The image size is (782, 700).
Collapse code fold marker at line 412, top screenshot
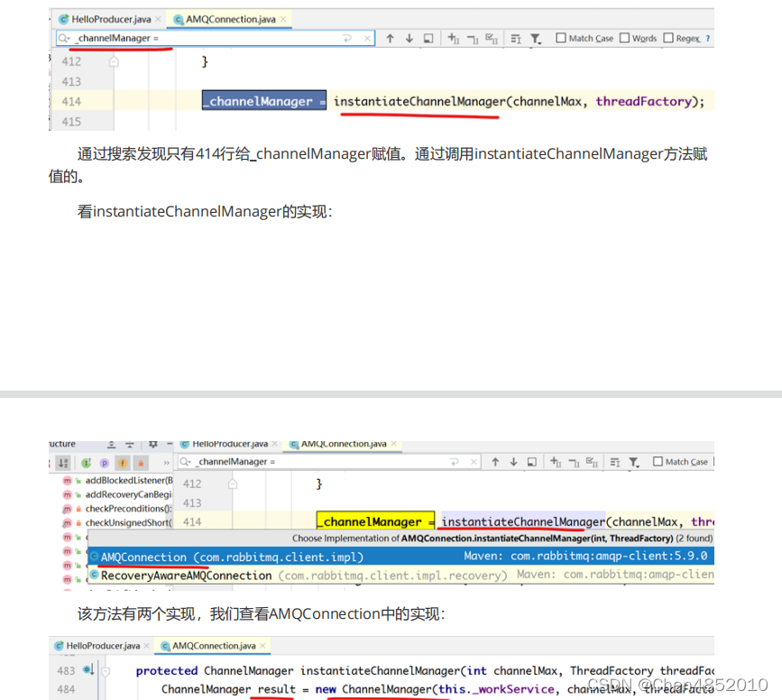pos(114,62)
